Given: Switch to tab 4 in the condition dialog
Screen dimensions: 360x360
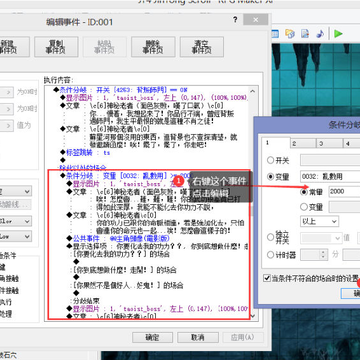Looking at the screenshot, I should pos(351,144).
